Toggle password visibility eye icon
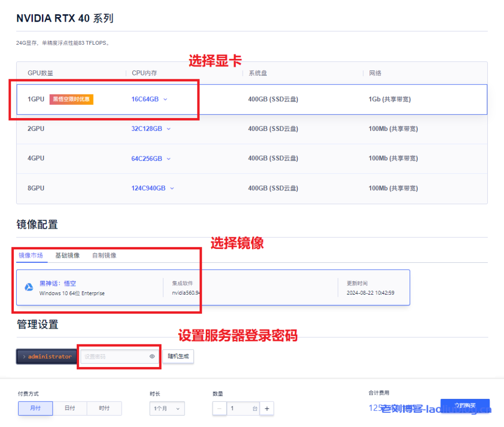Viewport: 504px width, 427px height. click(x=152, y=357)
